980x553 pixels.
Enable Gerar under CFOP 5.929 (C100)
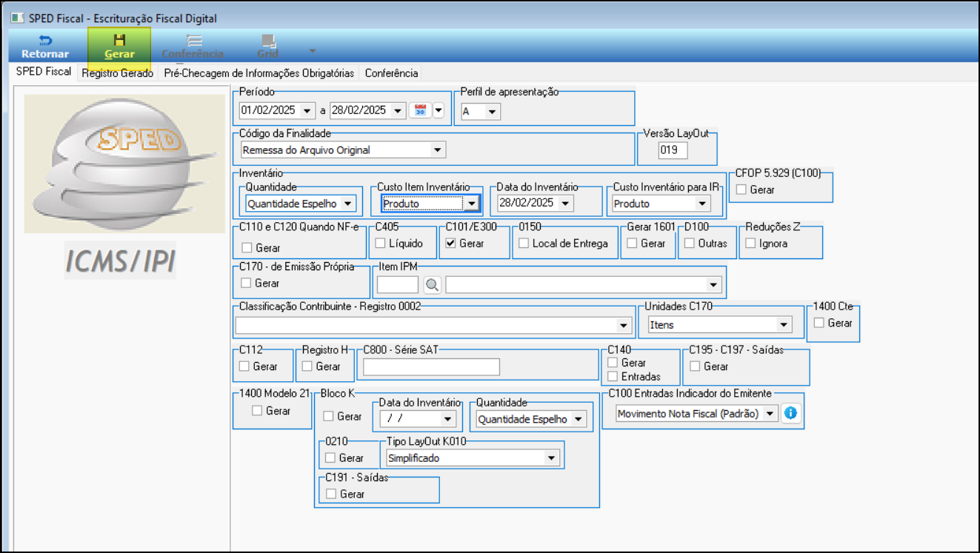(x=741, y=190)
